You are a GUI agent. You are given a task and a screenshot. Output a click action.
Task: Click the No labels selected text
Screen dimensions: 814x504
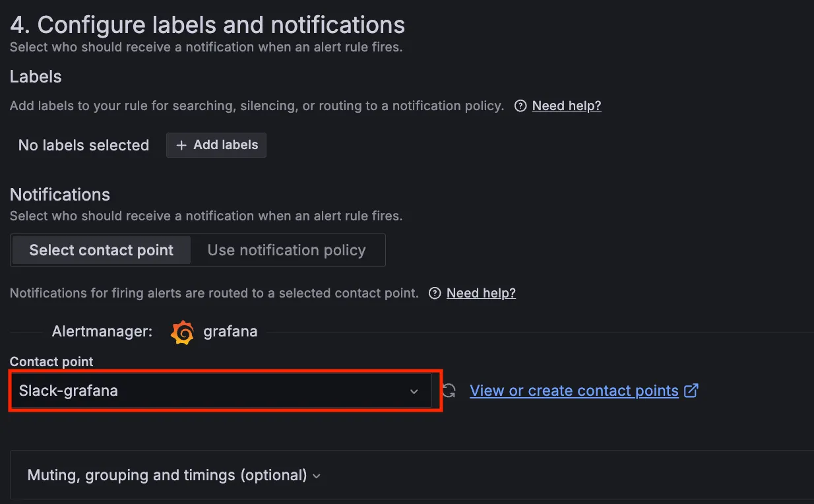[84, 145]
